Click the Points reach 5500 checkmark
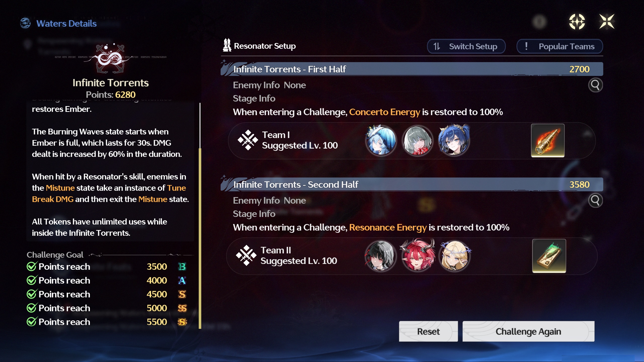644x362 pixels. 32,322
